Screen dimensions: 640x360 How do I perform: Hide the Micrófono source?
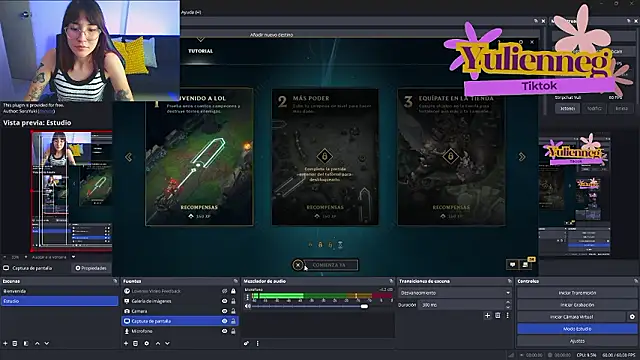(224, 331)
